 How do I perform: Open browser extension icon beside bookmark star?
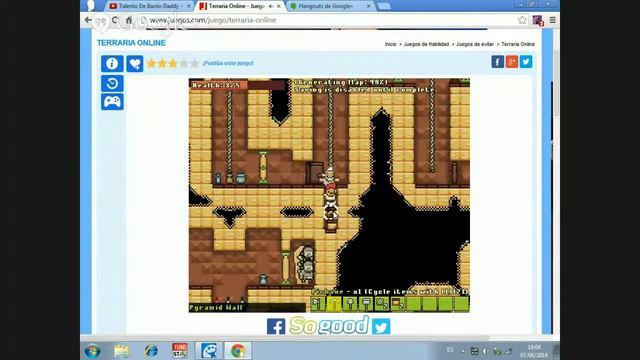[538, 20]
